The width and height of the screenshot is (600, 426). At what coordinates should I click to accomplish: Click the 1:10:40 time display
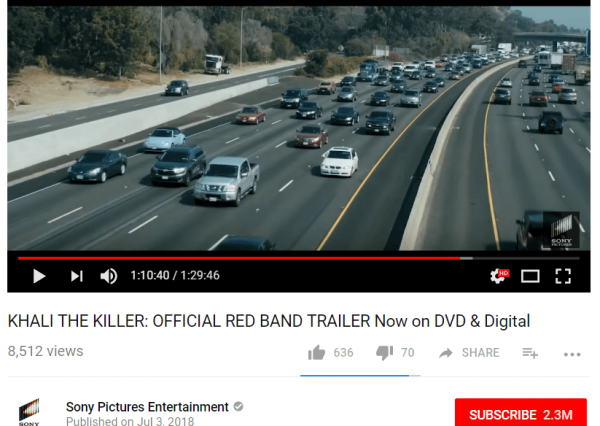tap(150, 276)
